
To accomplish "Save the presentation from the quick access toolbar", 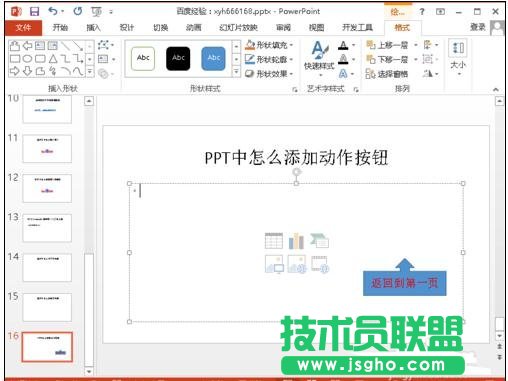I will (35, 12).
